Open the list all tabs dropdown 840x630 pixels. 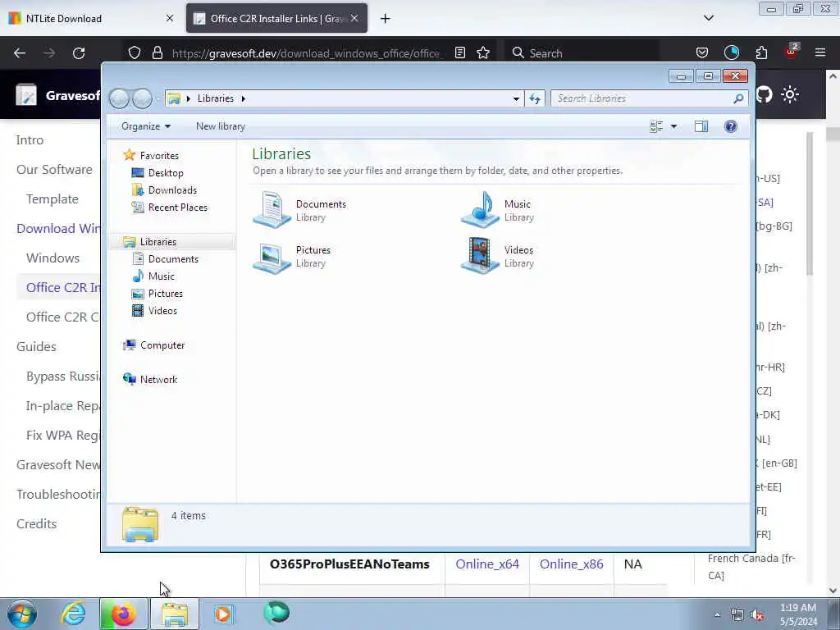pyautogui.click(x=709, y=18)
